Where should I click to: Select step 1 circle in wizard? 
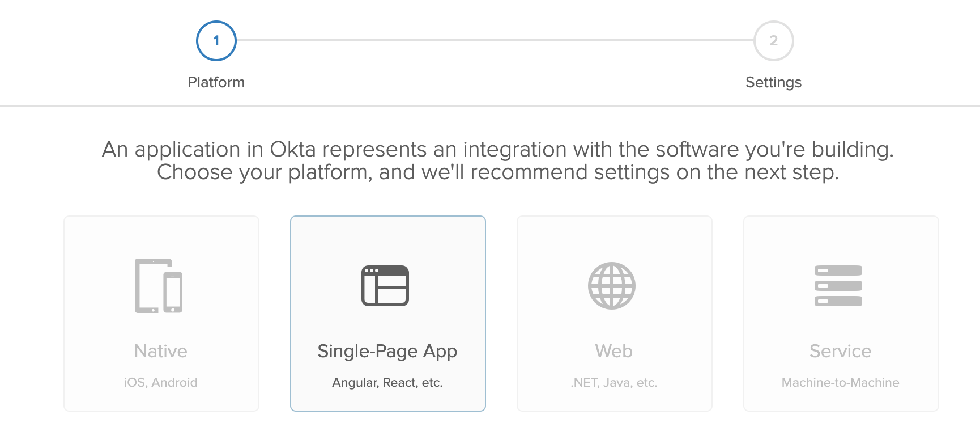pos(216,41)
